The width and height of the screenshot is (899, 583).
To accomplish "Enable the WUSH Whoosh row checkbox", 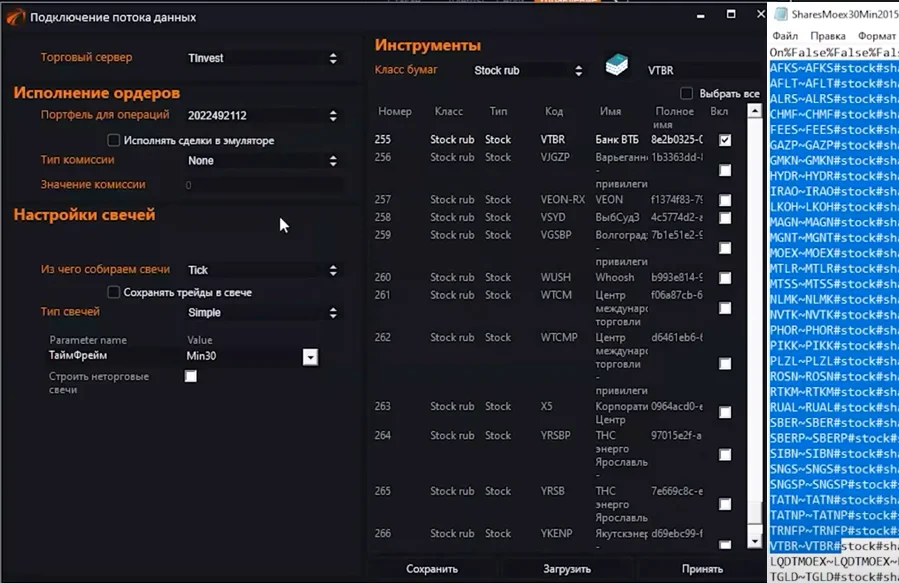I will pos(725,278).
